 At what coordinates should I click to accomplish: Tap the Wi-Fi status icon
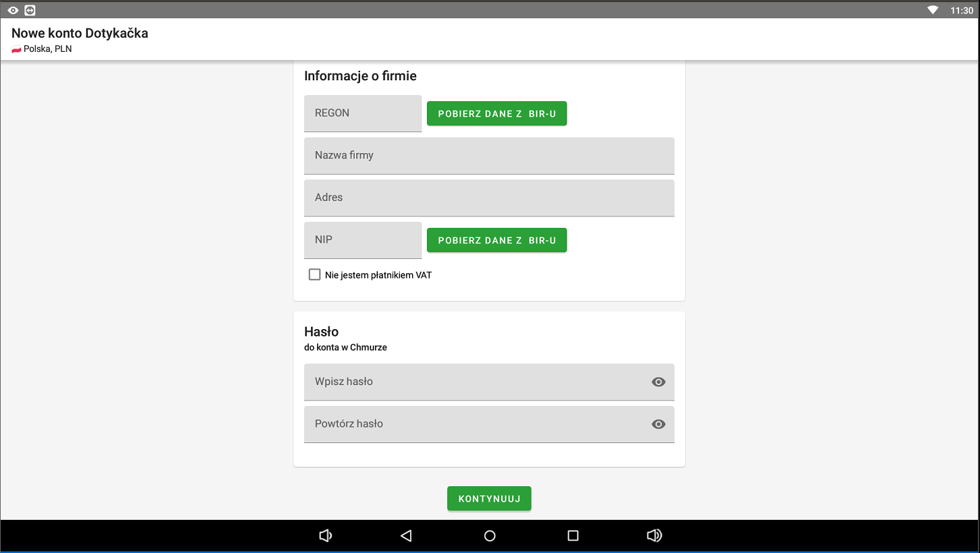coord(933,10)
